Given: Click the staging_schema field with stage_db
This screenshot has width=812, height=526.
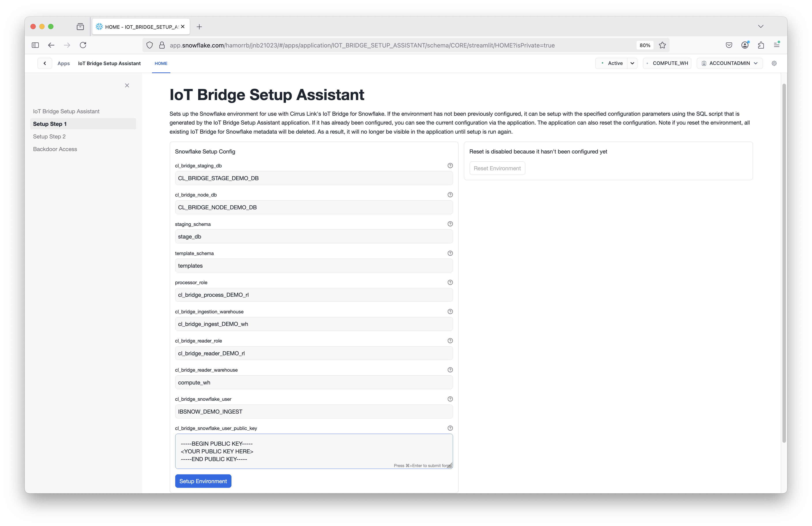Looking at the screenshot, I should (314, 237).
